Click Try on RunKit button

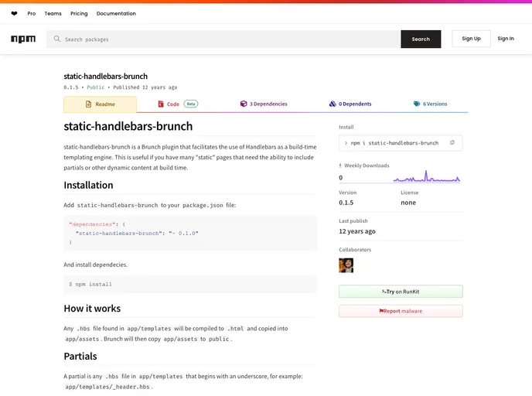tap(401, 292)
